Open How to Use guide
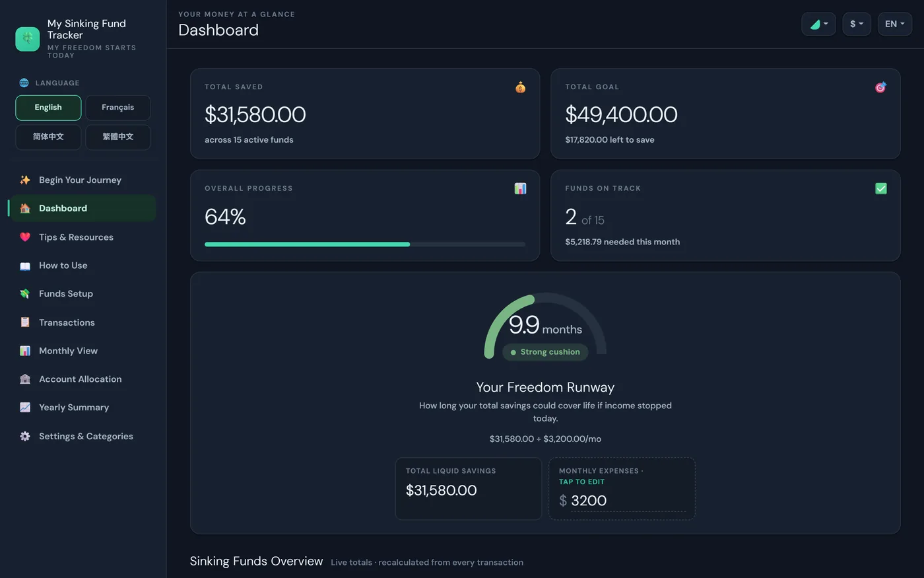The image size is (924, 578). pyautogui.click(x=82, y=266)
